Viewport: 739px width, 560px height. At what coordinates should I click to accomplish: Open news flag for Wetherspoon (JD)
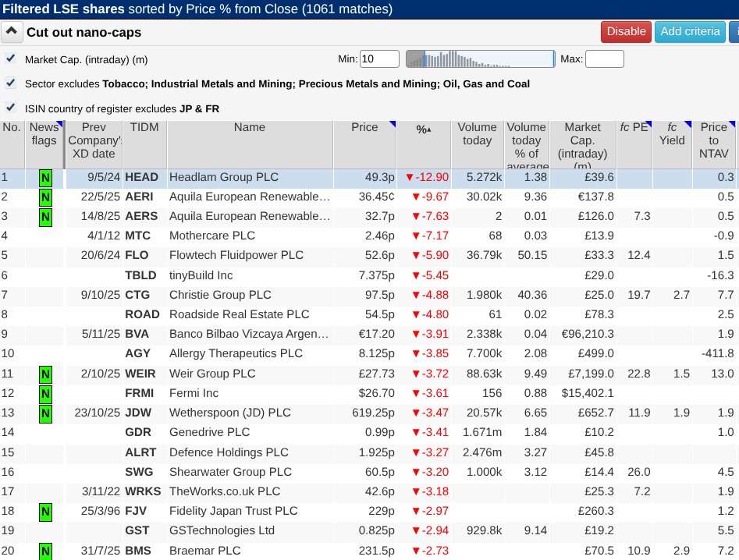click(45, 413)
